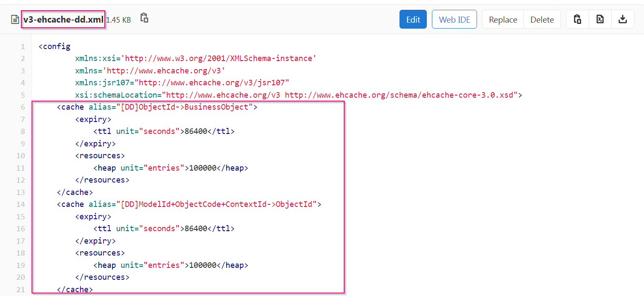Select line number 1 in the gutter
The image size is (644, 296).
(x=23, y=46)
